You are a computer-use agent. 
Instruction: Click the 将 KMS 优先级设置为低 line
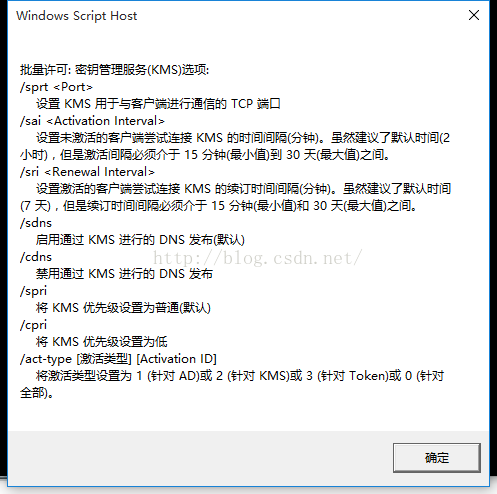tap(102, 342)
